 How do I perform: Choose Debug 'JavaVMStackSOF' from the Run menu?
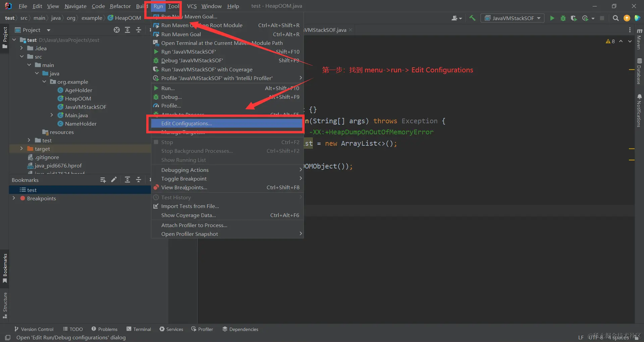click(227, 60)
